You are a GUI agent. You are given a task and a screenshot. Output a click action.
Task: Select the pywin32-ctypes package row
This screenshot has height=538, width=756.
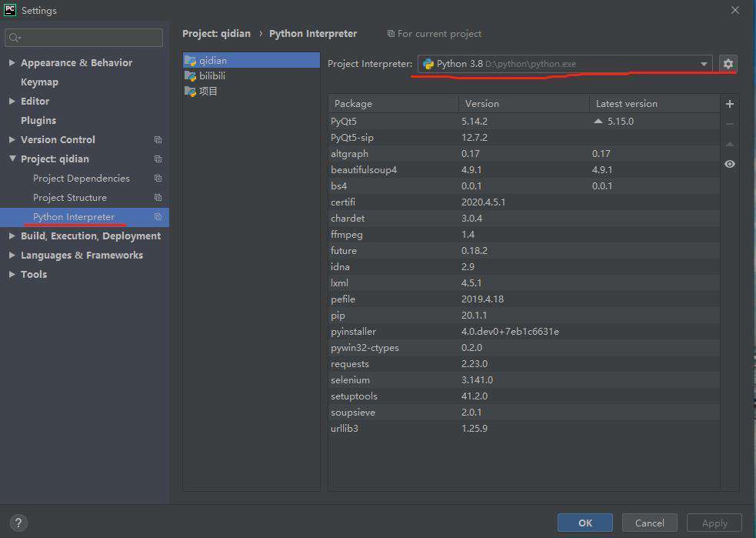(x=524, y=348)
